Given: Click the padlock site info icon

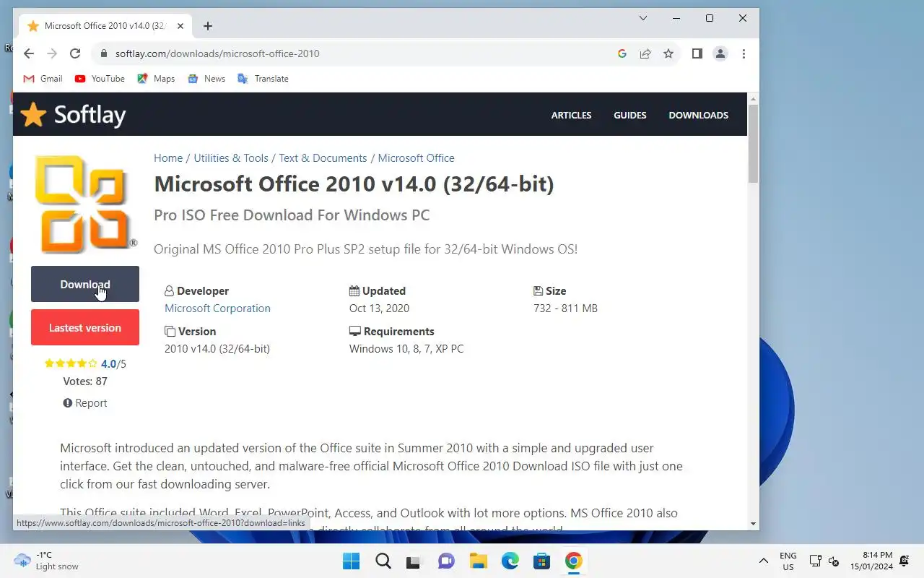Looking at the screenshot, I should (x=104, y=53).
